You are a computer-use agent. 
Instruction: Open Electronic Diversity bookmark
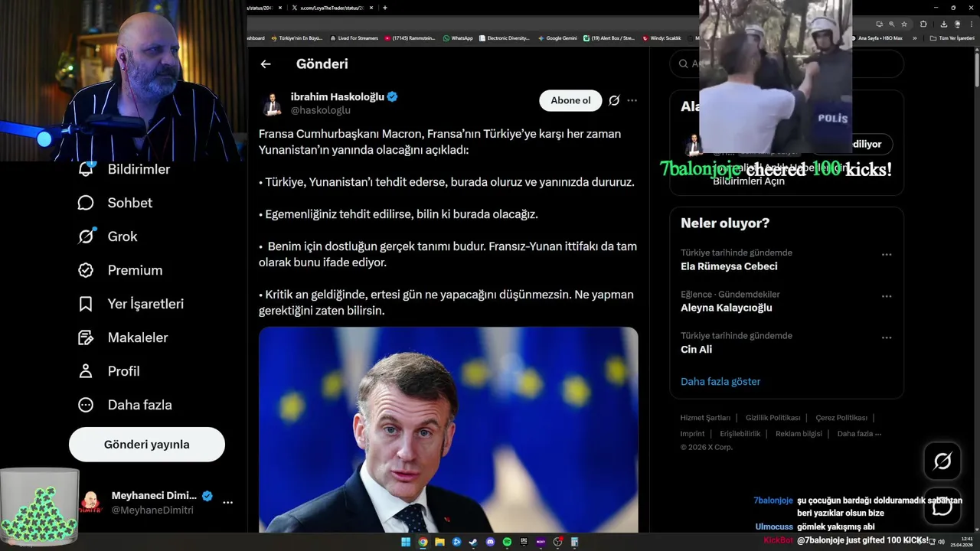504,37
